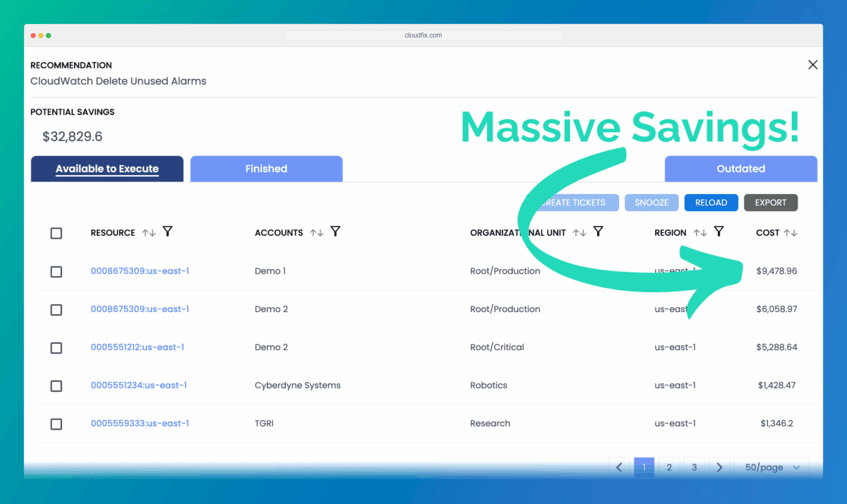Viewport: 847px width, 504px height.
Task: Click the cloudfix.com address bar
Action: (x=423, y=35)
